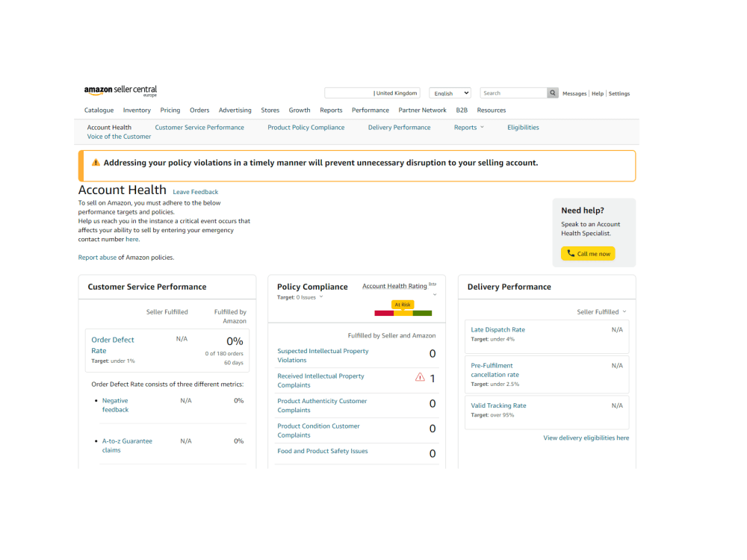The width and height of the screenshot is (747, 560).
Task: Click View delivery eligibilities here link
Action: (x=586, y=438)
